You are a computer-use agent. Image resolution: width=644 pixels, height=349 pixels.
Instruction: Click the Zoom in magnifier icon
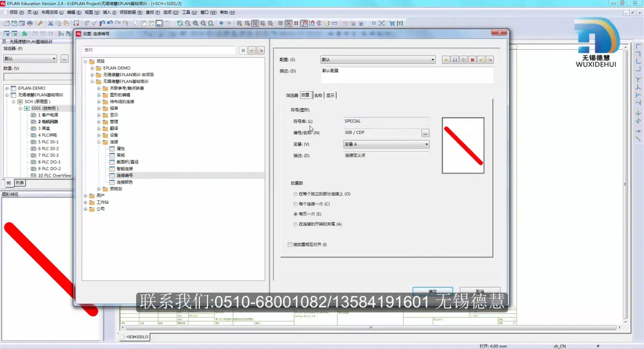pos(196,23)
